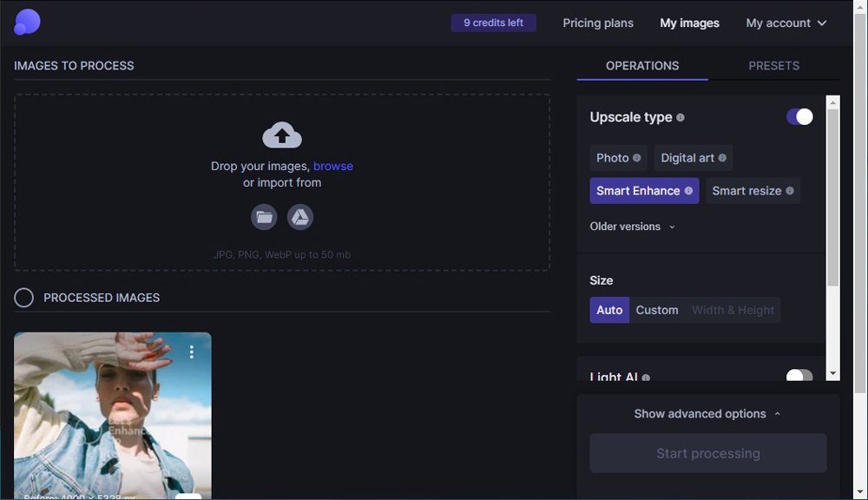Click the cloud upload icon
This screenshot has height=500, width=868.
(282, 135)
